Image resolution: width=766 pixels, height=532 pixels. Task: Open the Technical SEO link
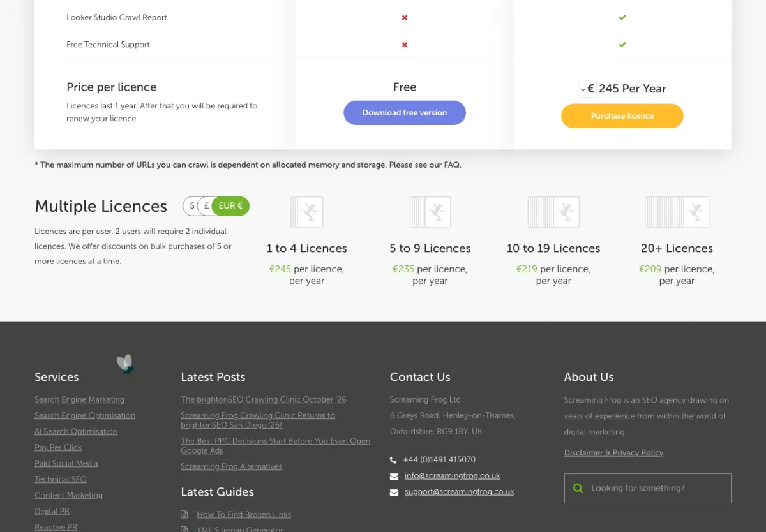(61, 479)
